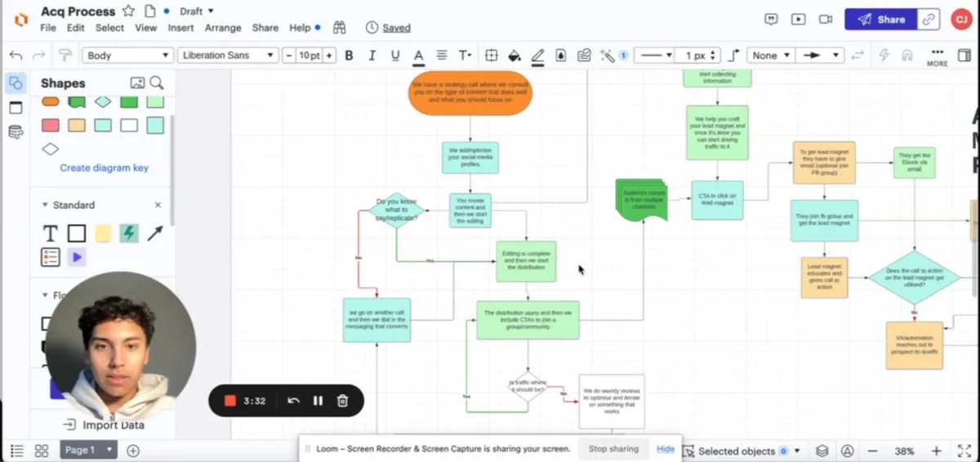The image size is (980, 462).
Task: Click the star to favorite document
Action: (128, 11)
